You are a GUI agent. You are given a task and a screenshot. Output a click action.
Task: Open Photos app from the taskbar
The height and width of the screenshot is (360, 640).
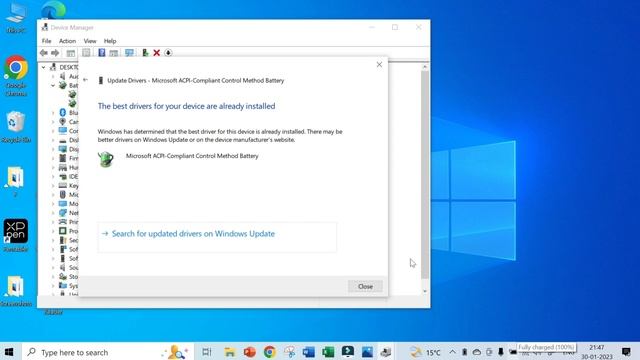click(x=367, y=351)
